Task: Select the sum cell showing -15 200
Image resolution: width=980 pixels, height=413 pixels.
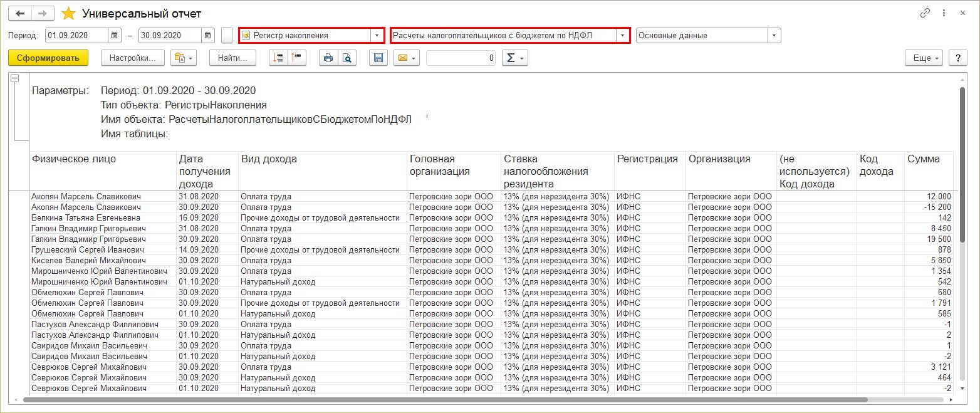Action: point(929,207)
